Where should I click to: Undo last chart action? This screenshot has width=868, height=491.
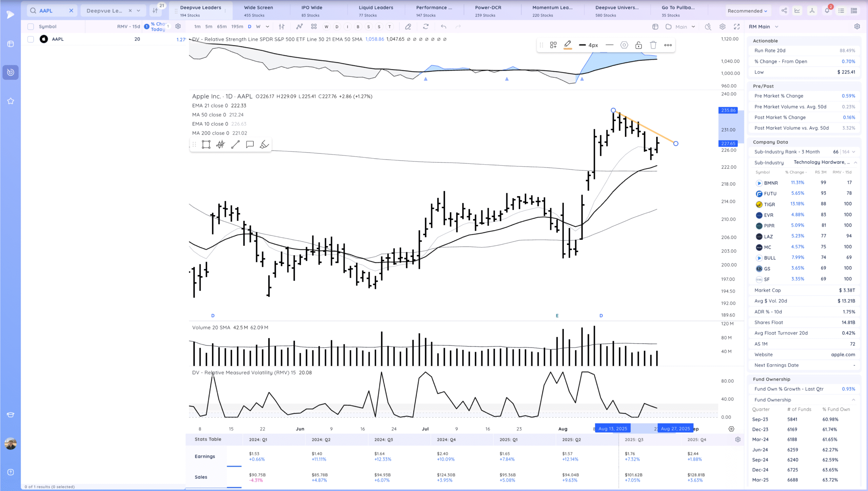pyautogui.click(x=443, y=26)
